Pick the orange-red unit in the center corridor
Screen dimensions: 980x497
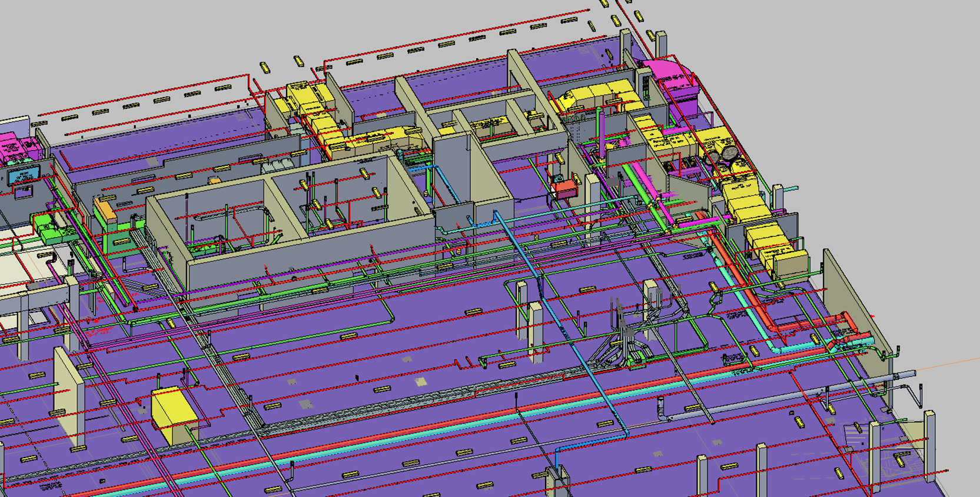564,189
